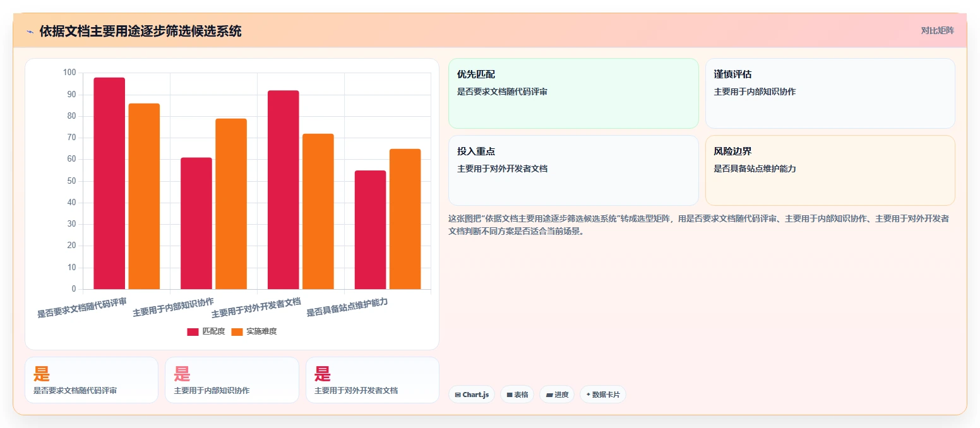Screen dimensions: 980x428
Task: Click x-axis label 主要用于内部知识协作
Action: tap(173, 307)
